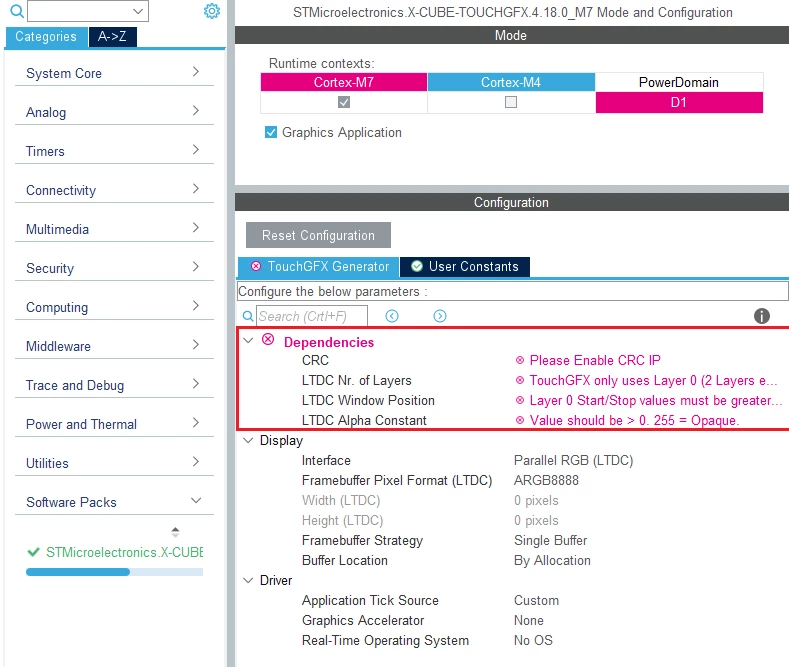Expand the Timers category

pos(114,151)
